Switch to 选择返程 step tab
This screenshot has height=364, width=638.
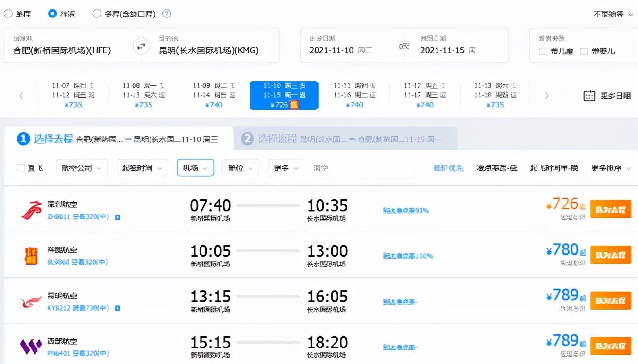tap(345, 139)
